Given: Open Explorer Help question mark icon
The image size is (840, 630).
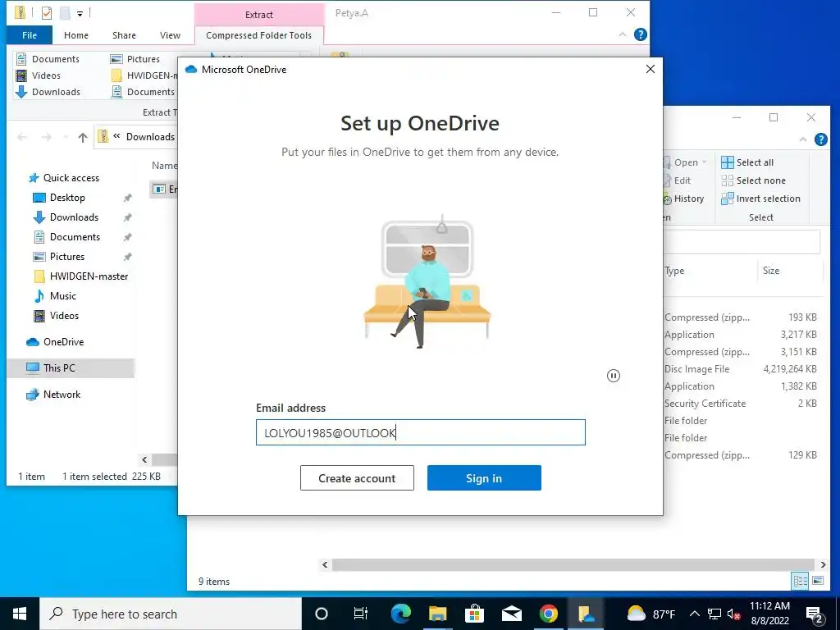Looking at the screenshot, I should coord(640,34).
